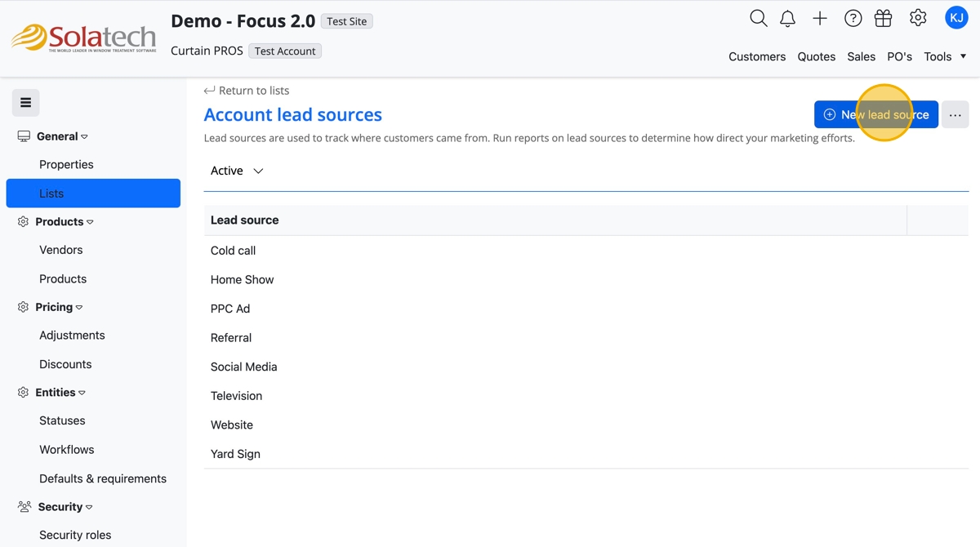
Task: Open the Active status filter dropdown
Action: pos(237,171)
